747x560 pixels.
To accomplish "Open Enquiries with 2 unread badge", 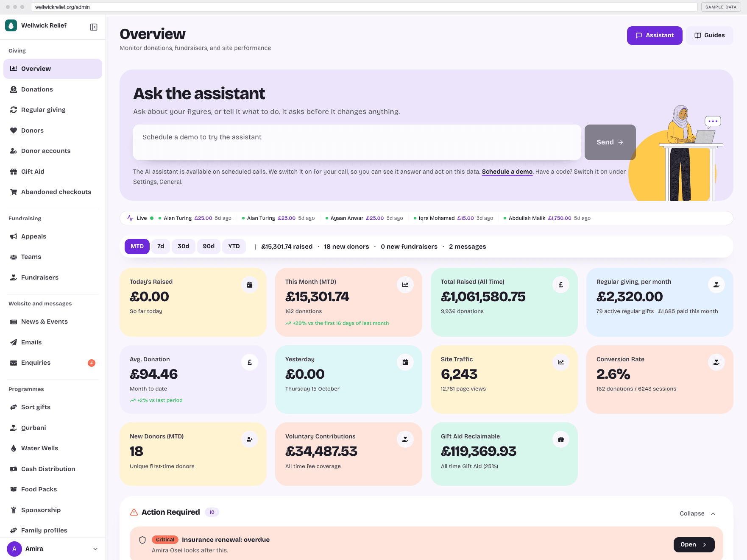I will (x=53, y=363).
